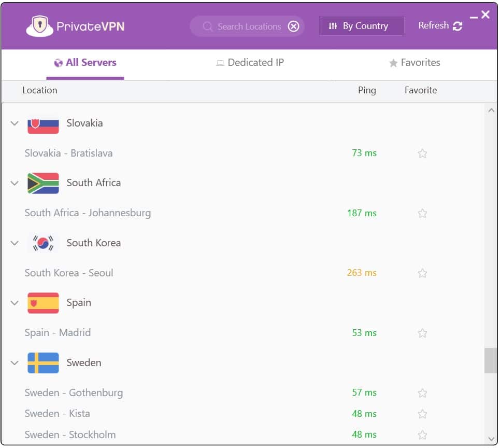Click the magnifier icon in search box
The height and width of the screenshot is (448, 500).
click(208, 26)
